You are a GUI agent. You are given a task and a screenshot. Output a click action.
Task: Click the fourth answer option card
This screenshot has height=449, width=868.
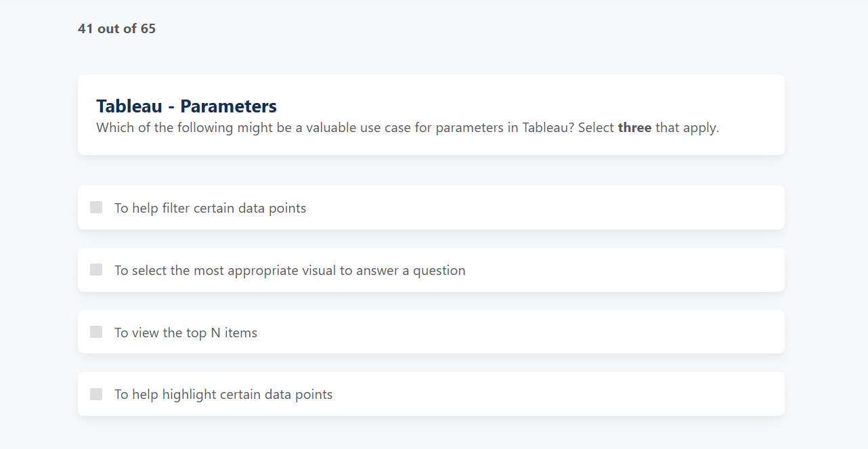(431, 393)
